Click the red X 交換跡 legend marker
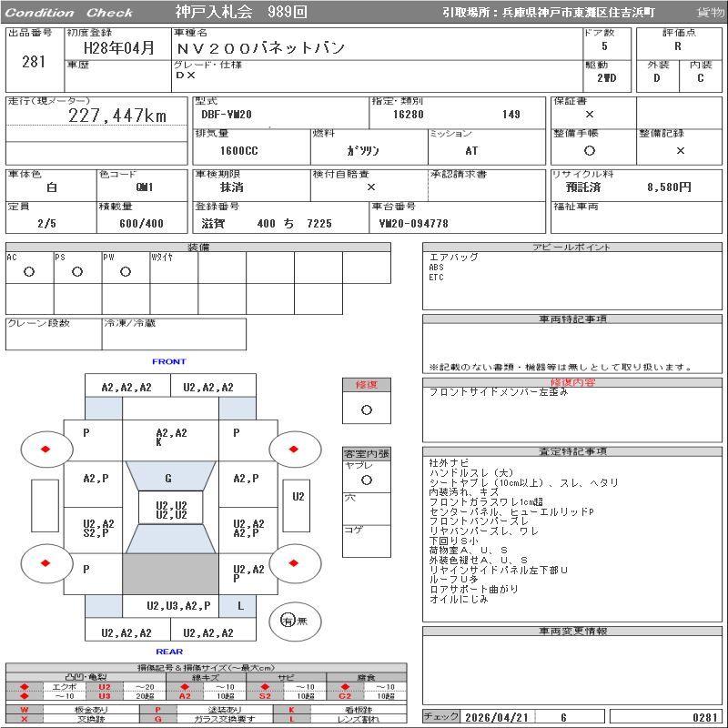728x728 pixels. tap(25, 719)
